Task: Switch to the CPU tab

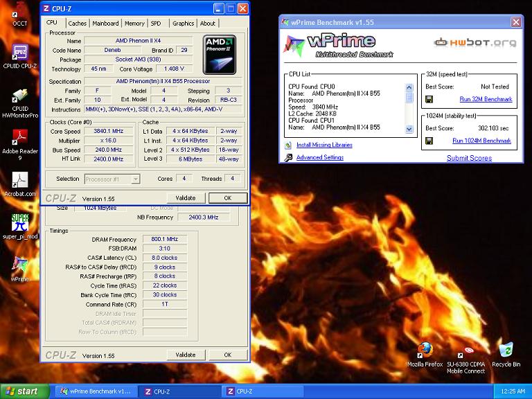Action: (x=51, y=22)
